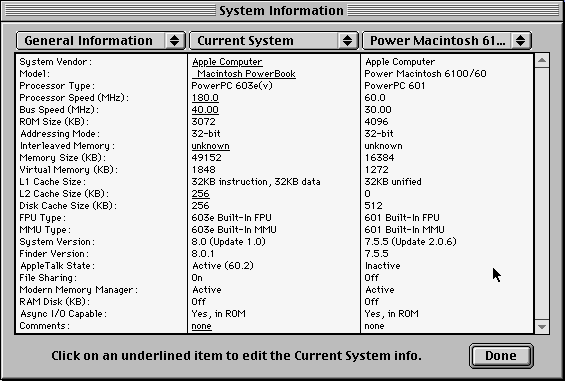Open the Current System popup menu

pyautogui.click(x=273, y=40)
